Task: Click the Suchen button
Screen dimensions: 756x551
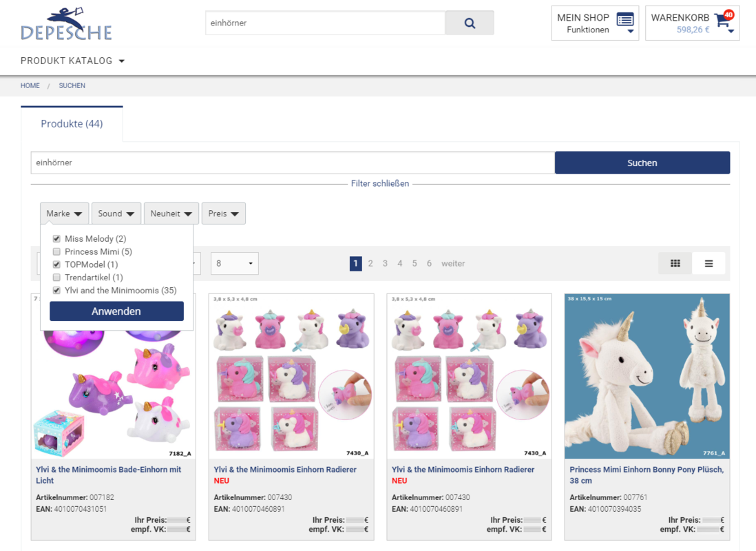Action: click(642, 163)
